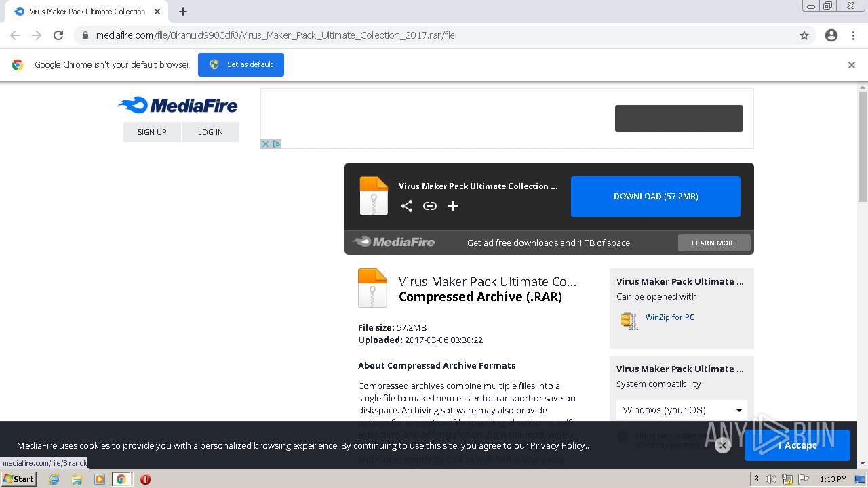Viewport: 868px width, 488px height.
Task: Close the current browser tab
Action: (157, 12)
